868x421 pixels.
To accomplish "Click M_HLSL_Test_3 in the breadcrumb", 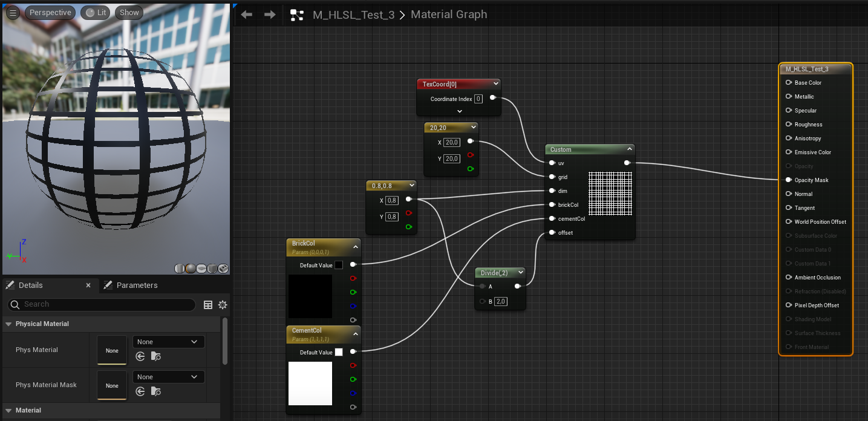I will pyautogui.click(x=353, y=15).
